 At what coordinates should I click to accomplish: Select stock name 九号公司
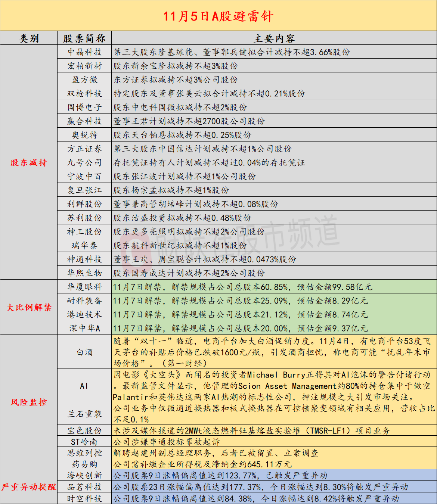tap(84, 162)
